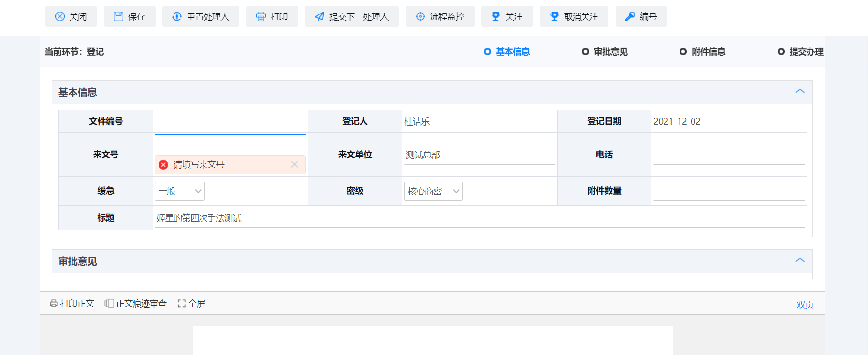Print the document using 打印 icon

coord(261,16)
